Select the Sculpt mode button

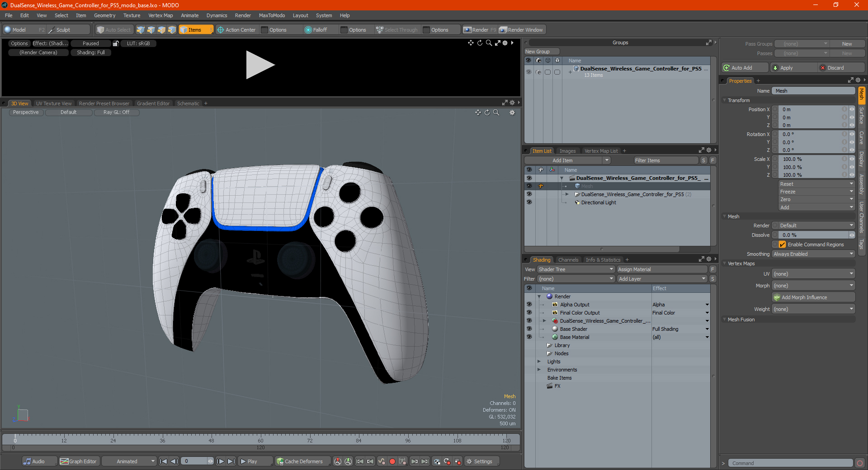click(68, 30)
